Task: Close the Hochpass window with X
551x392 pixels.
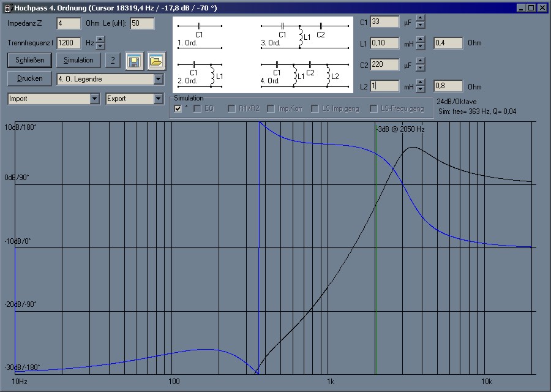Action: click(x=542, y=8)
